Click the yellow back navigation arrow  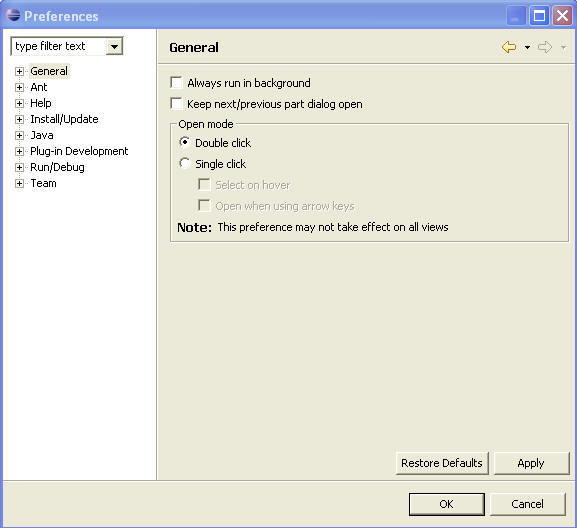[x=509, y=47]
